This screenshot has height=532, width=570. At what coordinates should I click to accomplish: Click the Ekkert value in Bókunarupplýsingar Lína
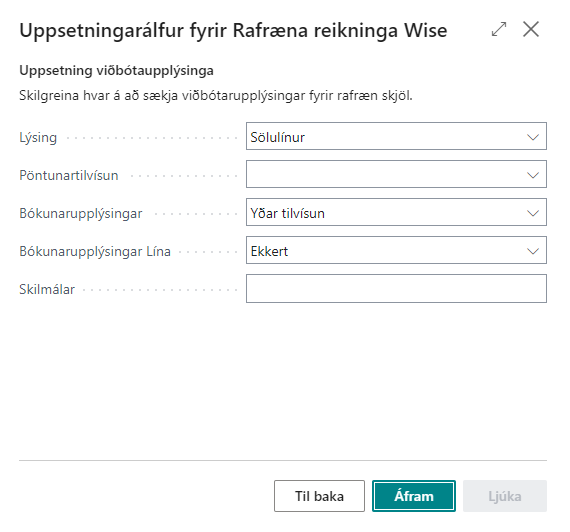[269, 251]
